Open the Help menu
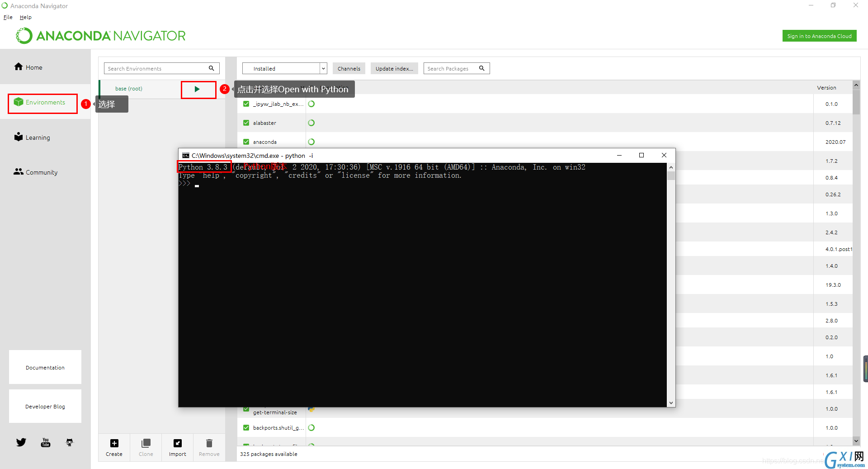Image resolution: width=868 pixels, height=469 pixels. tap(26, 17)
